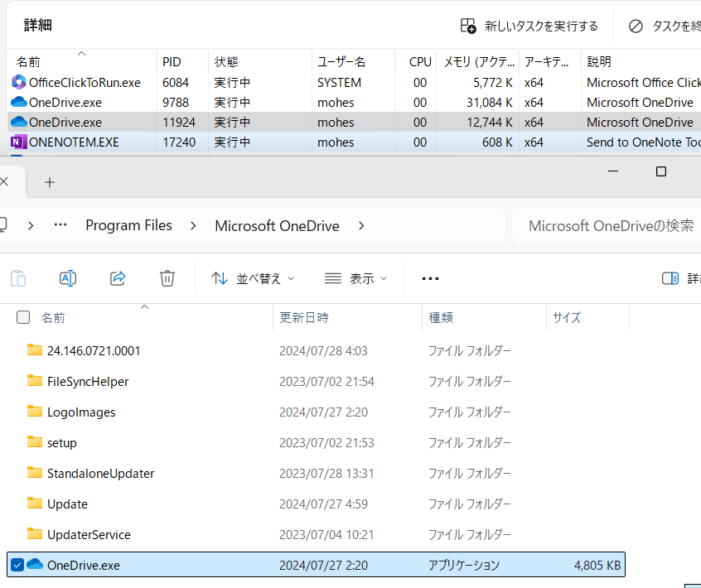
Task: Click the アプリケーション type cell for OneDrive.exe
Action: click(x=464, y=565)
